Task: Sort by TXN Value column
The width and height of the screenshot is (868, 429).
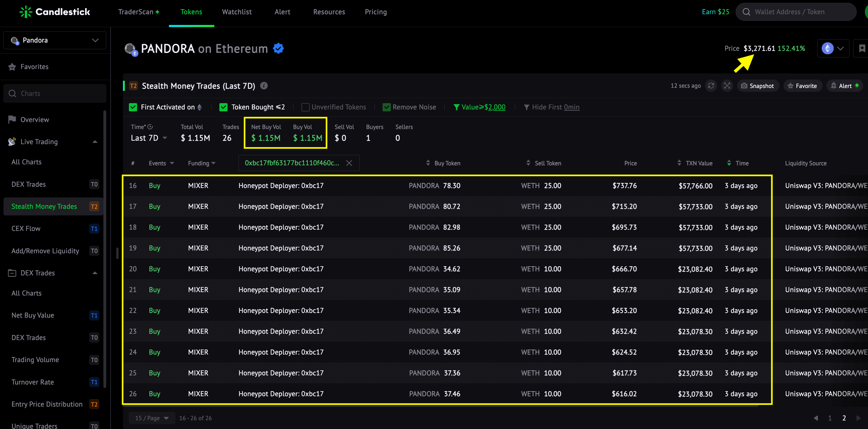Action: click(x=679, y=163)
